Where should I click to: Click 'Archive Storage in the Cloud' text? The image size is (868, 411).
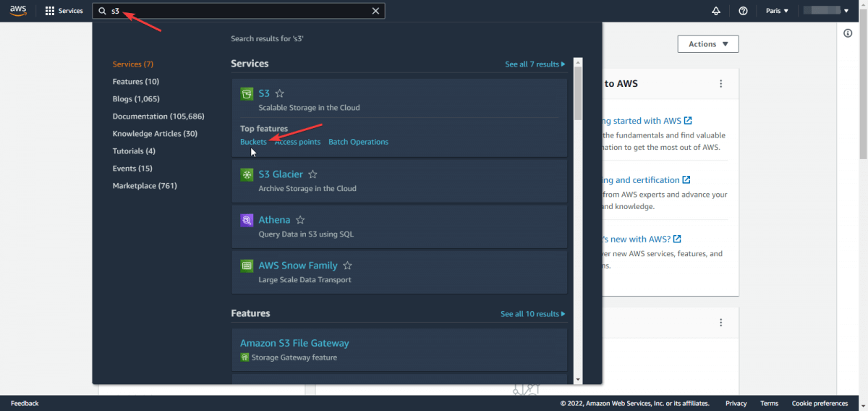[x=307, y=189]
